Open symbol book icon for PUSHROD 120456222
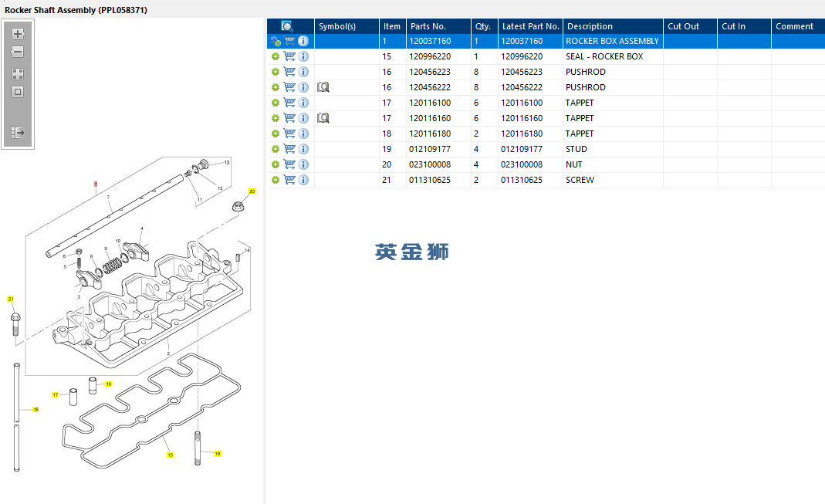825x504 pixels. tap(323, 87)
